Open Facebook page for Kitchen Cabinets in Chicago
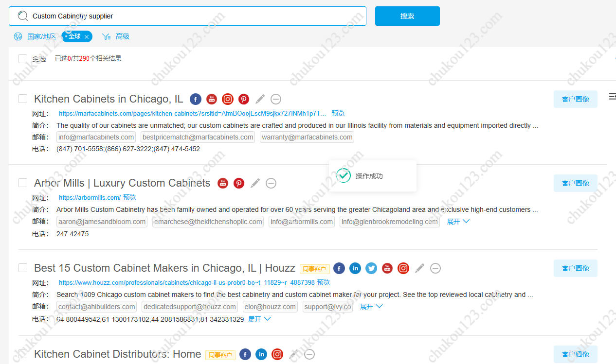The width and height of the screenshot is (616, 364). (195, 99)
